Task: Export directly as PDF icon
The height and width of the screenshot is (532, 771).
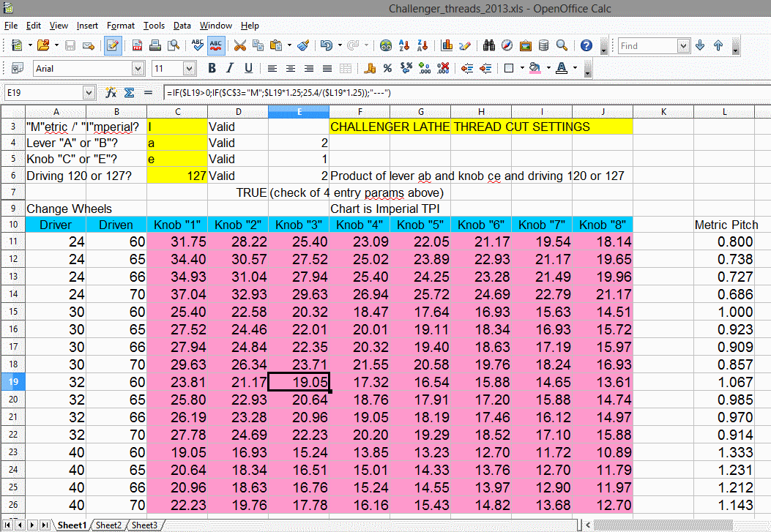Action: tap(137, 45)
